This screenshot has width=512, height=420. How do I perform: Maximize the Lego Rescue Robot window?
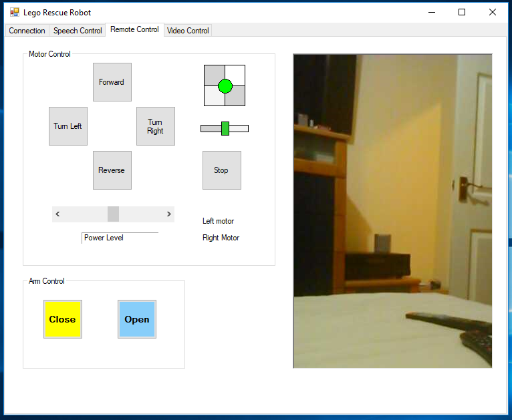point(461,12)
